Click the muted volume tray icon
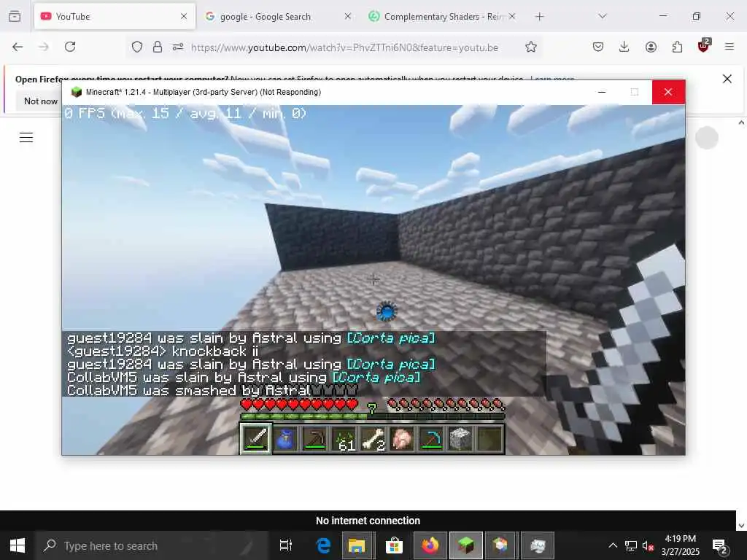The image size is (747, 560). (648, 545)
